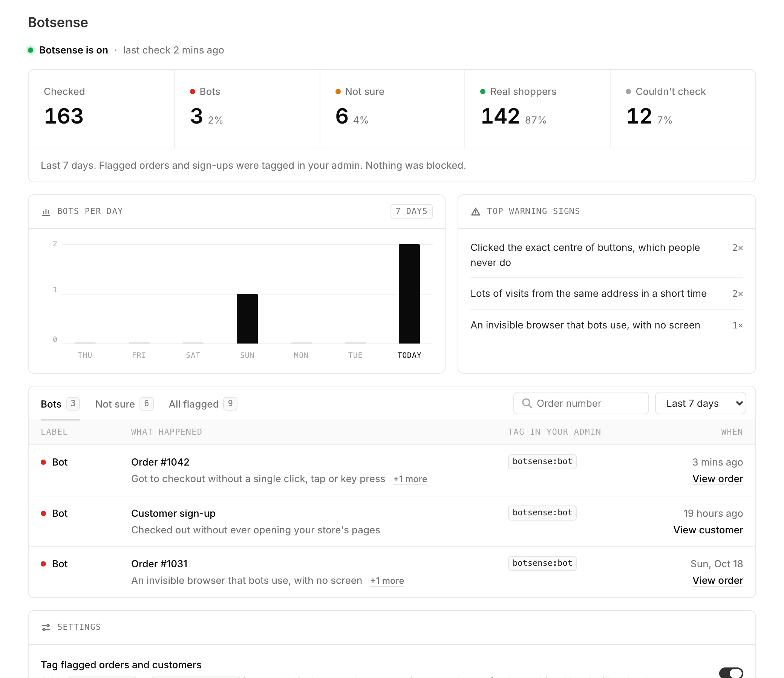
Task: Expand +1 more on the Order #1031 row
Action: pyautogui.click(x=387, y=581)
